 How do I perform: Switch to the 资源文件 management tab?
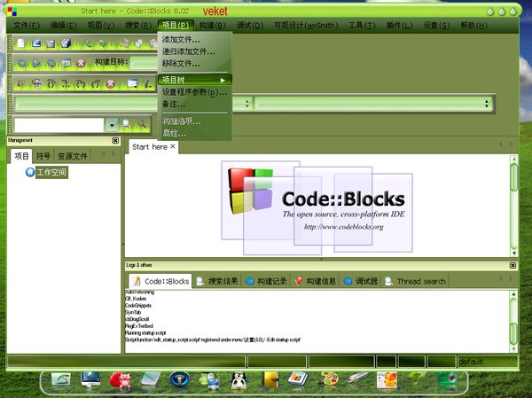coord(73,156)
